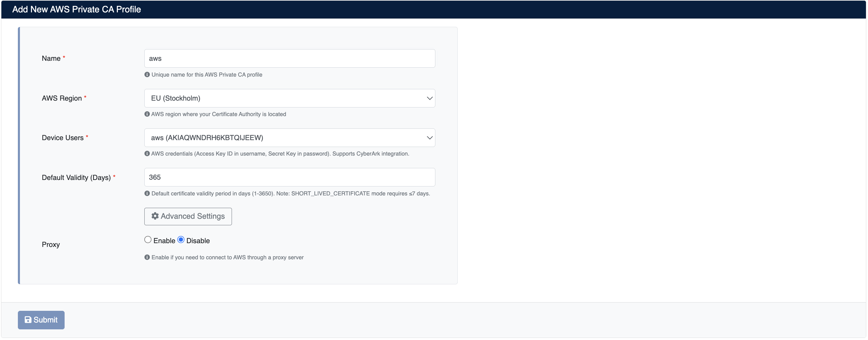
Task: Click the 'Enable if you need to connect' hint
Action: 227,257
